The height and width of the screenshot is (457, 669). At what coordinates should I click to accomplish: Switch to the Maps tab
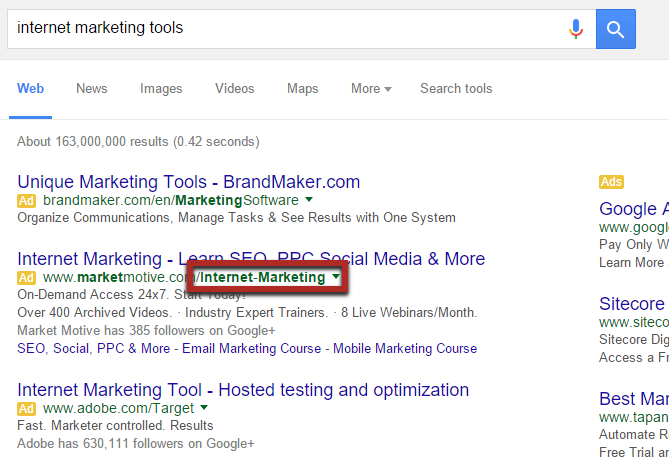point(302,89)
